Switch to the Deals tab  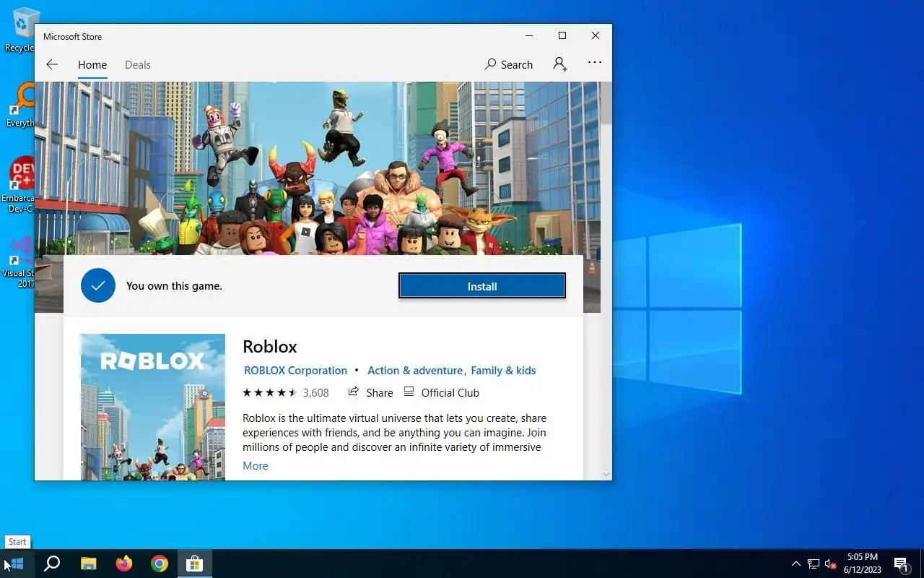[137, 64]
